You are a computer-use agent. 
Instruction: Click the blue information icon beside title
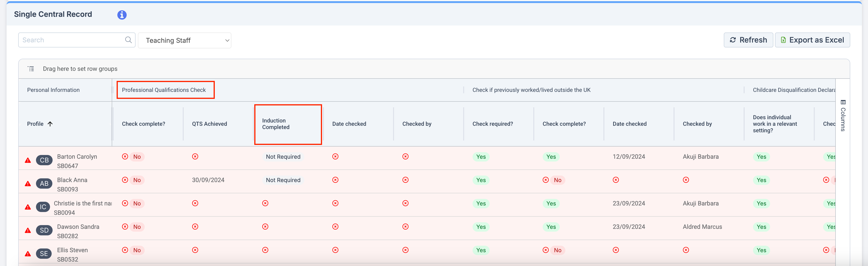pos(122,15)
